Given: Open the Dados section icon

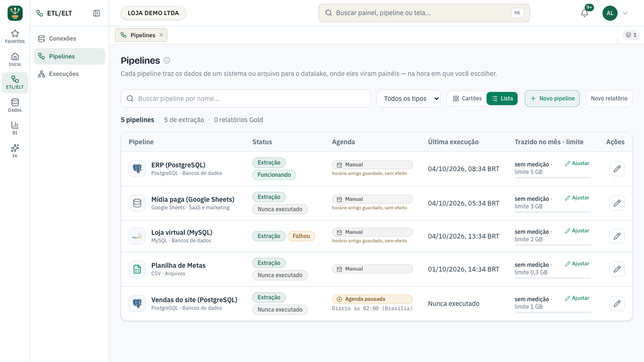Looking at the screenshot, I should point(15,106).
